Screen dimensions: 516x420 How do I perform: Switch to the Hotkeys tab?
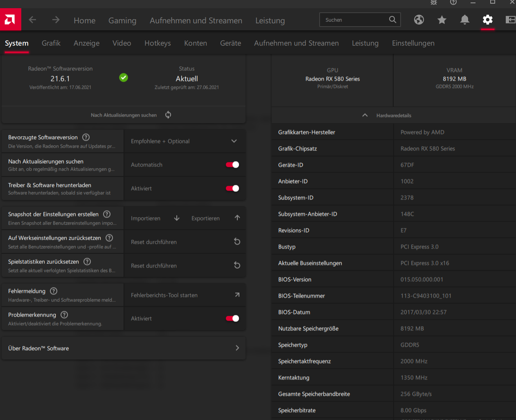pos(158,43)
